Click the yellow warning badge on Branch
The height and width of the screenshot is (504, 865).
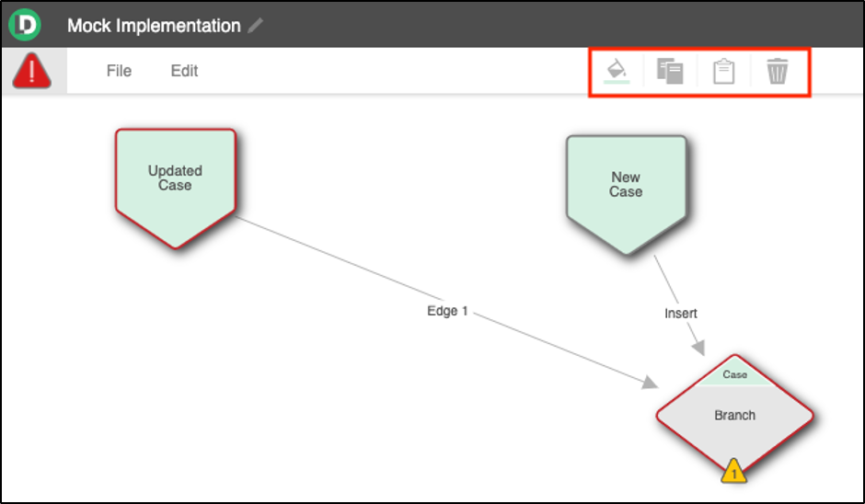[733, 472]
